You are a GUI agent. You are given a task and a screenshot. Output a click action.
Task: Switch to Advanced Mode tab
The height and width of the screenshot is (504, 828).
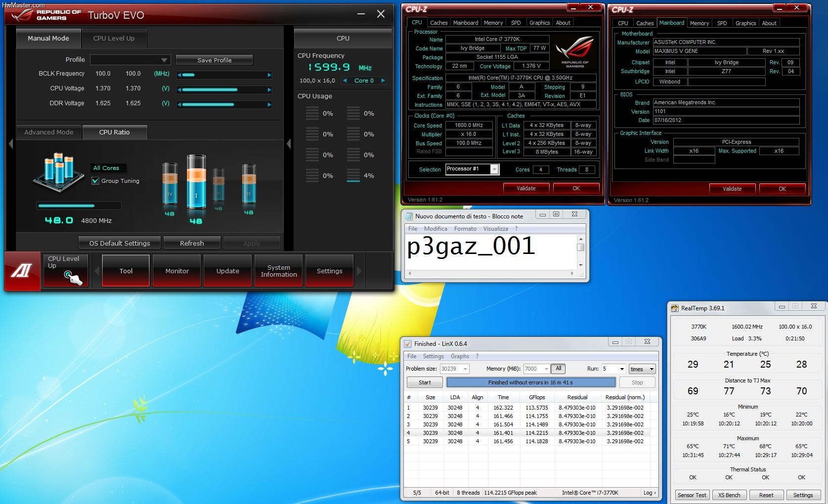click(49, 132)
